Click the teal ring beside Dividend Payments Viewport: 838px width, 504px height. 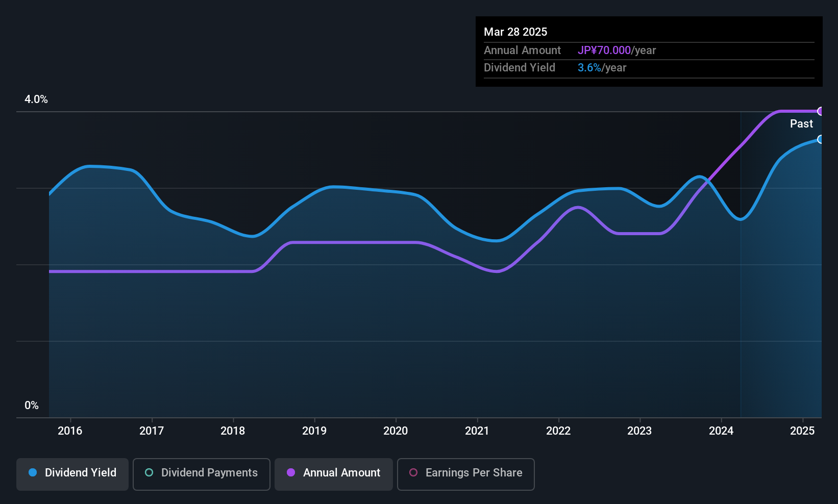(x=149, y=473)
